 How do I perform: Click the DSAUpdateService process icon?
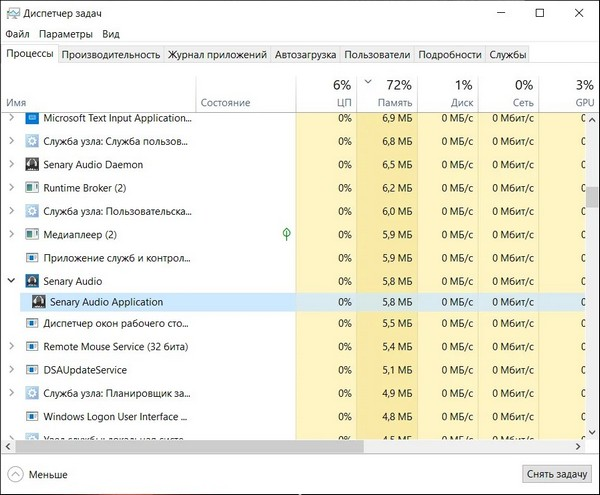point(31,369)
